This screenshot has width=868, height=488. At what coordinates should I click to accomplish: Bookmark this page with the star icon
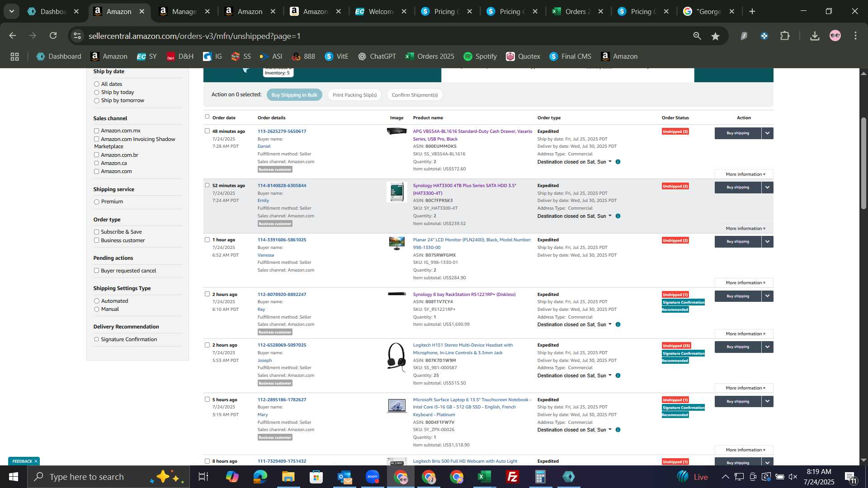[x=715, y=36]
